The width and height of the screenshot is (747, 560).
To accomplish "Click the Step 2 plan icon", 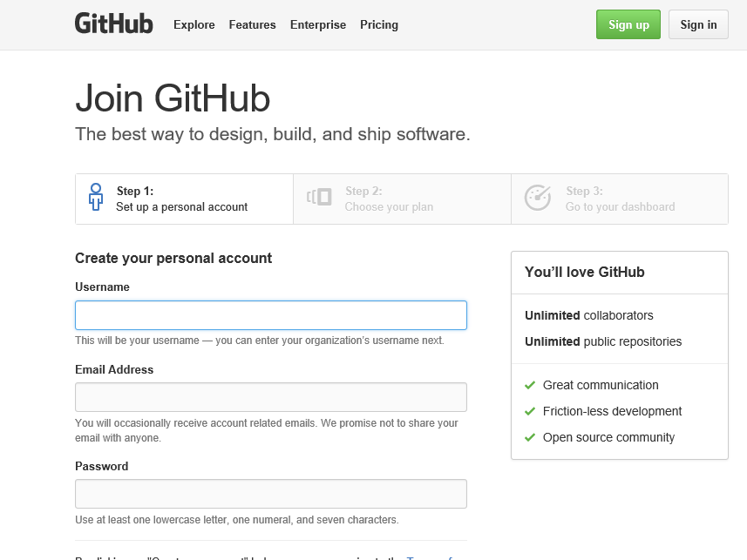I will (320, 197).
